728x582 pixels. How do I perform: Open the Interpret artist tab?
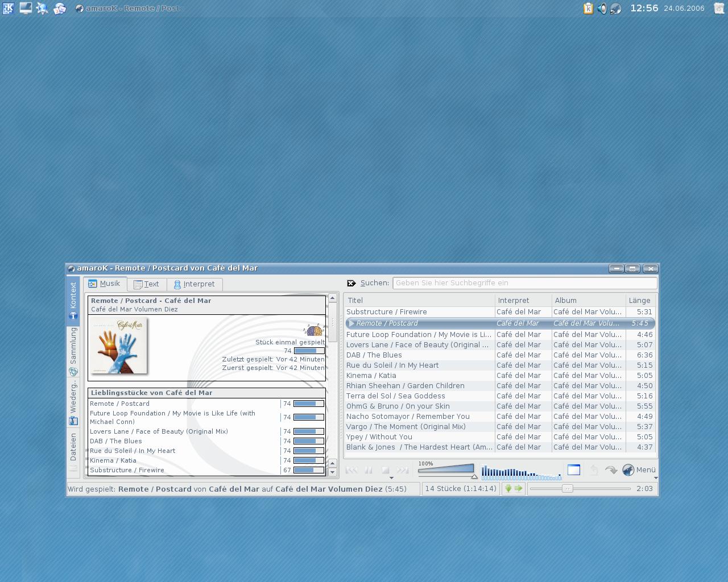tap(194, 284)
